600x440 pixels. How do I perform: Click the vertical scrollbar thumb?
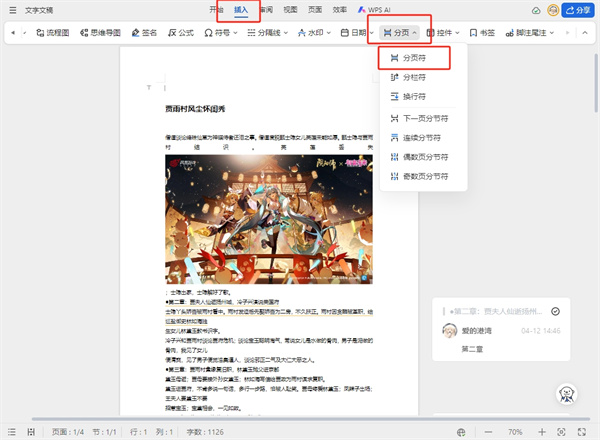pos(596,82)
